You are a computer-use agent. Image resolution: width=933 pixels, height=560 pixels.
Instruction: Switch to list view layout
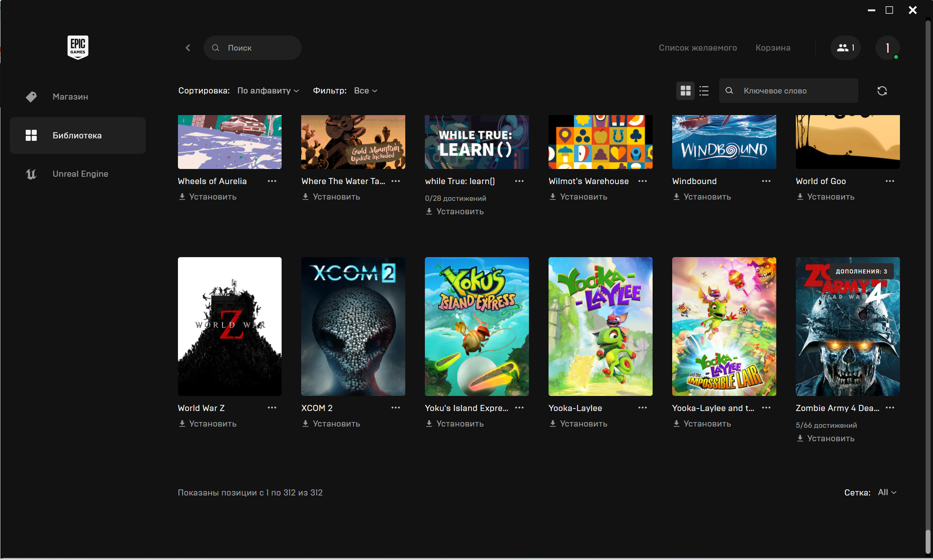pyautogui.click(x=704, y=91)
